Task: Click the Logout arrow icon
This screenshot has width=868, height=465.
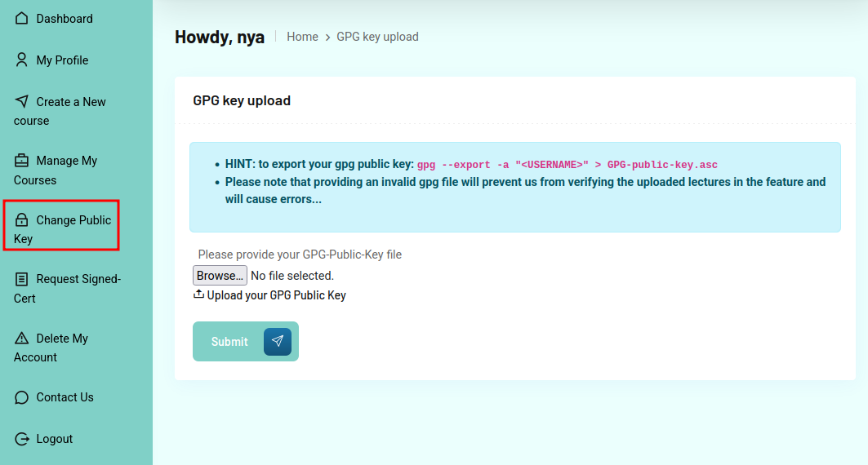Action: coord(22,439)
